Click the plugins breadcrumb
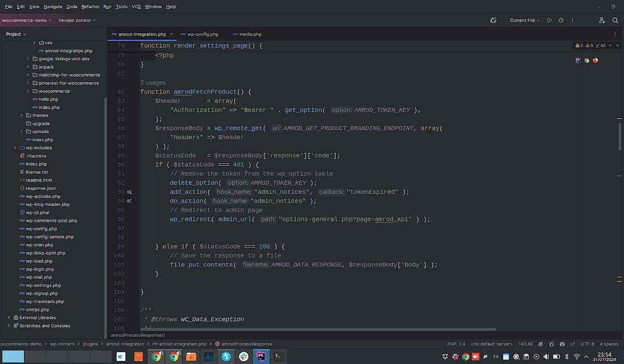This screenshot has height=364, width=624. coord(90,344)
